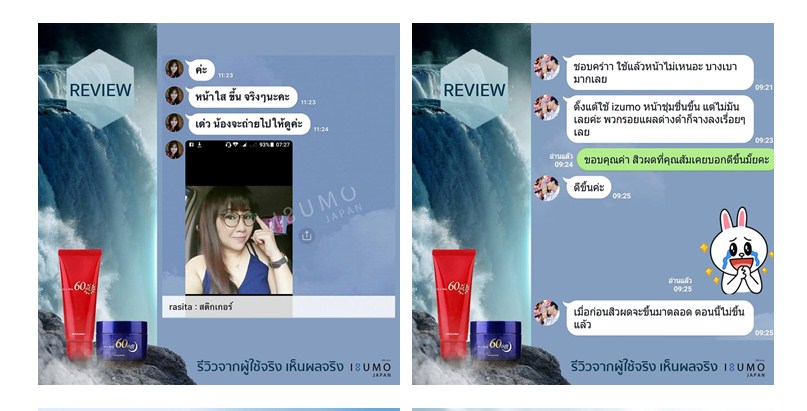This screenshot has height=411, width=807.
Task: Click blue cream jar in right review image
Action: pos(496,341)
